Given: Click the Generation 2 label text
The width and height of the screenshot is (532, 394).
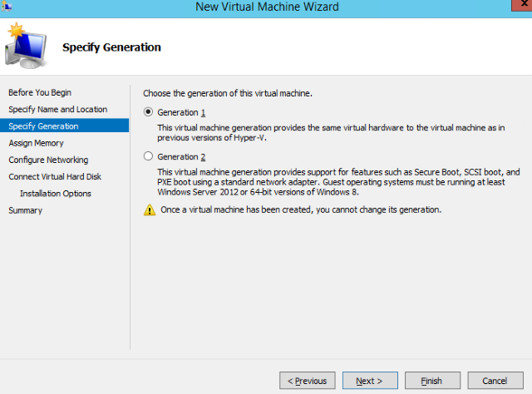Looking at the screenshot, I should coord(181,157).
